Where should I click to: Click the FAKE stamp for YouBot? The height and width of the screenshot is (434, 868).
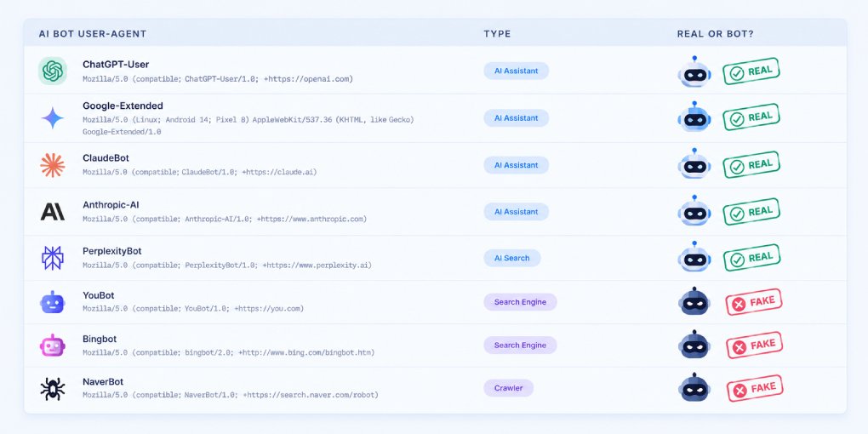pos(754,302)
